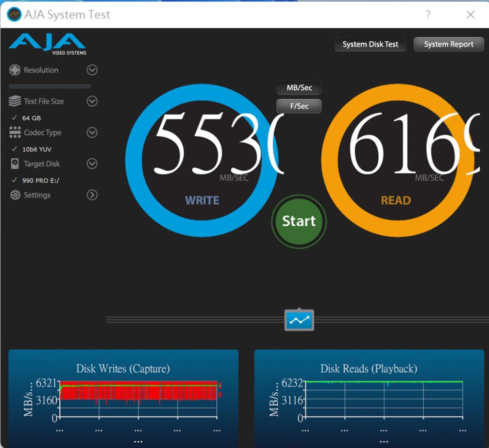Click the Test File Size stack icon
The height and width of the screenshot is (448, 489).
[x=14, y=101]
